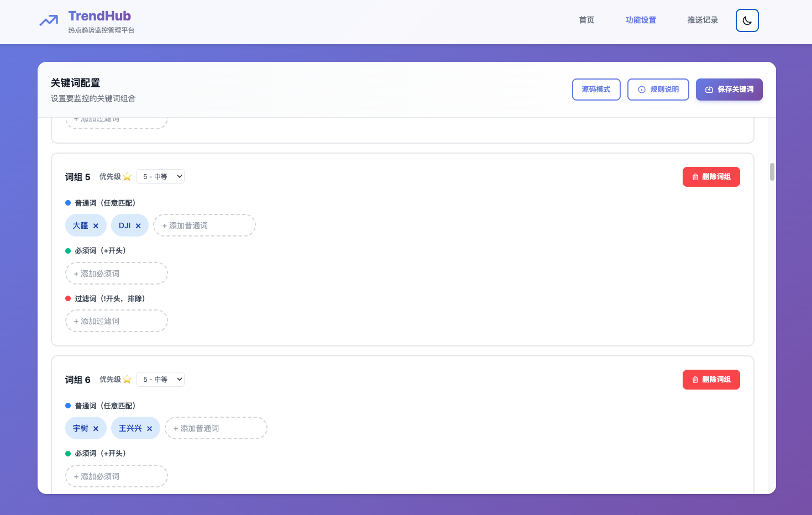
Task: Remove the 大疆 keyword tag
Action: [96, 226]
